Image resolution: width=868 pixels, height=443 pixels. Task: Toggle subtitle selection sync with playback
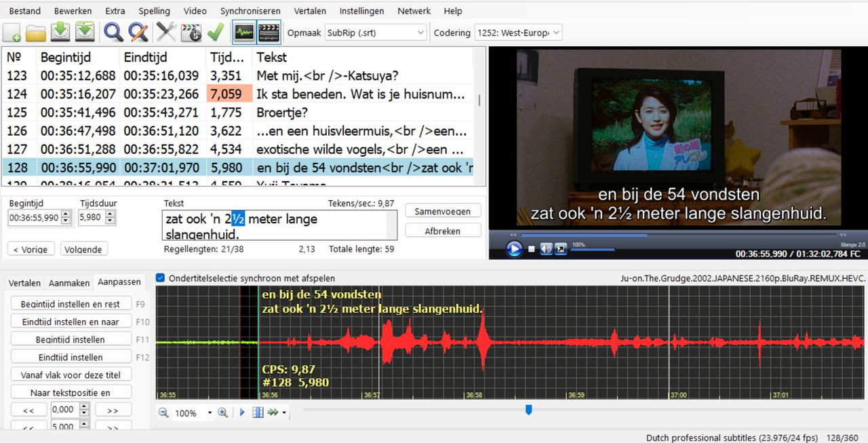(160, 278)
